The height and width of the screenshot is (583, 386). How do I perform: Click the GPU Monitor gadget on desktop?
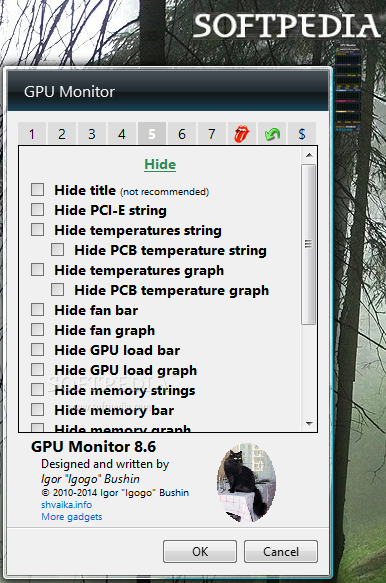pyautogui.click(x=348, y=87)
